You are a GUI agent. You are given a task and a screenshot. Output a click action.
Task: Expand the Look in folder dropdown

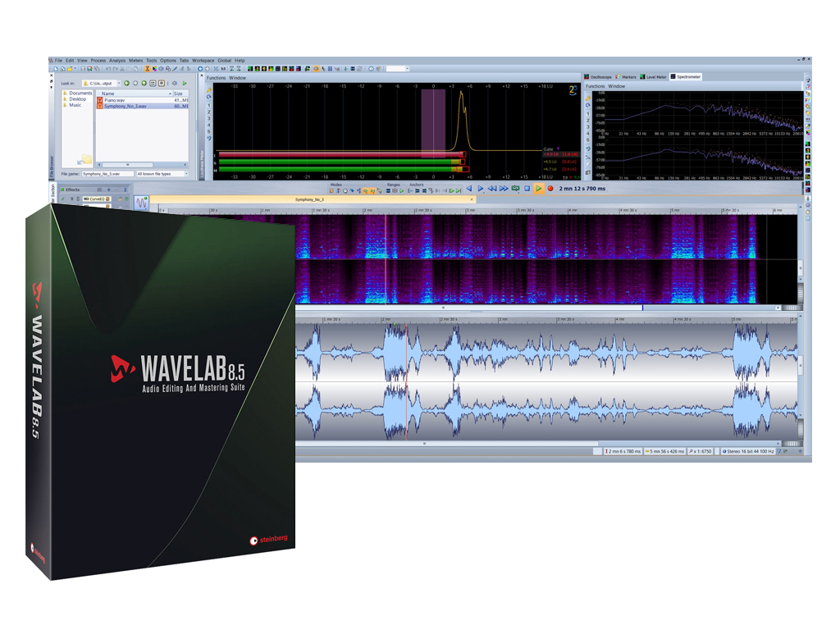click(x=118, y=84)
